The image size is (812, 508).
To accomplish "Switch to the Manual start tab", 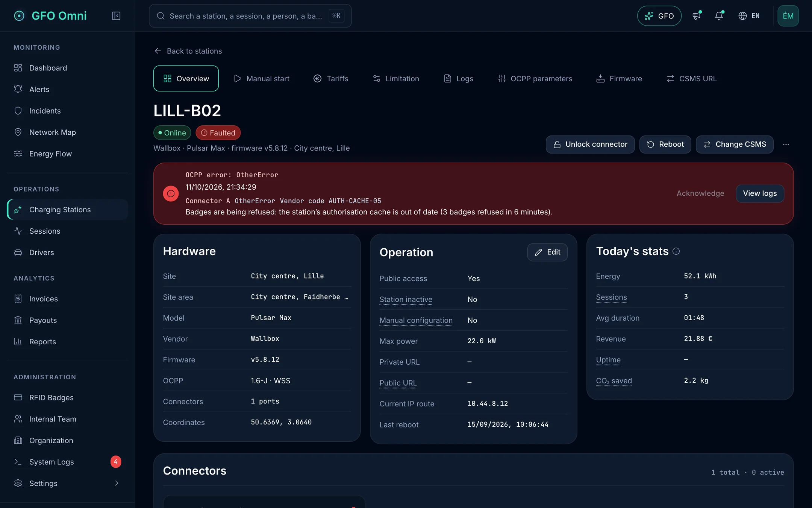I will click(x=262, y=79).
